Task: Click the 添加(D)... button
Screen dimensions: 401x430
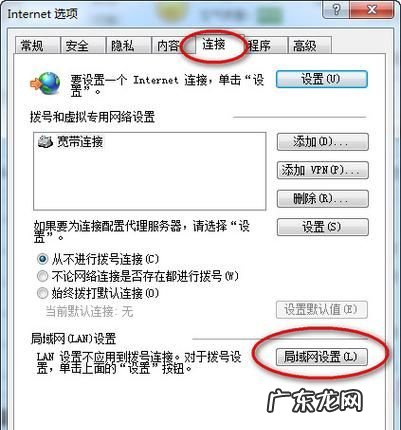Action: pyautogui.click(x=323, y=142)
